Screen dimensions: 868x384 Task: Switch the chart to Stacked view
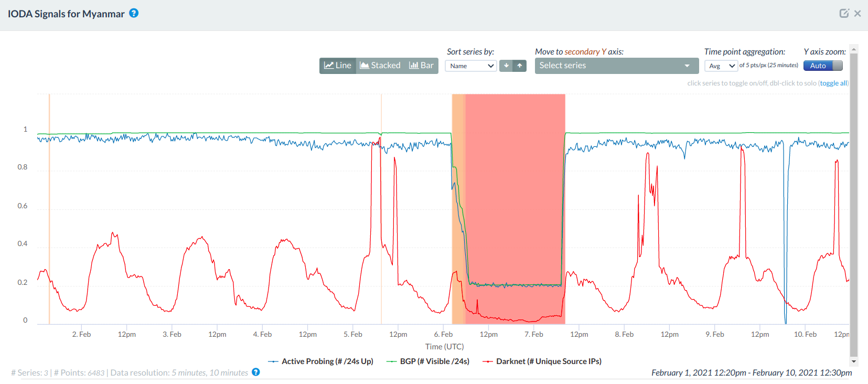point(380,66)
